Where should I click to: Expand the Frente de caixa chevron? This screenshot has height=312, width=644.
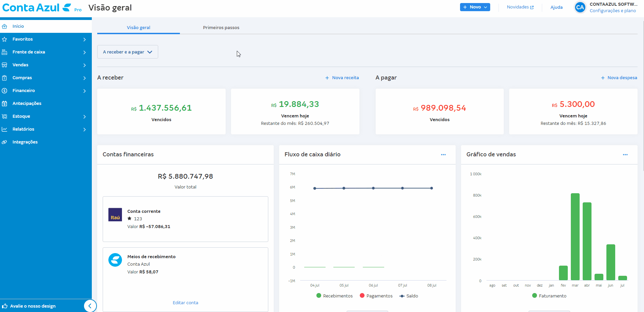[84, 52]
